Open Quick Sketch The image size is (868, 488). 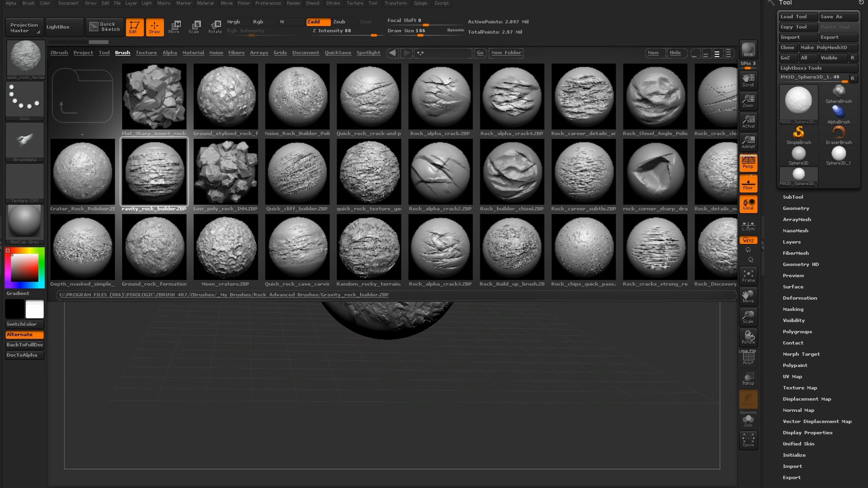pyautogui.click(x=105, y=27)
